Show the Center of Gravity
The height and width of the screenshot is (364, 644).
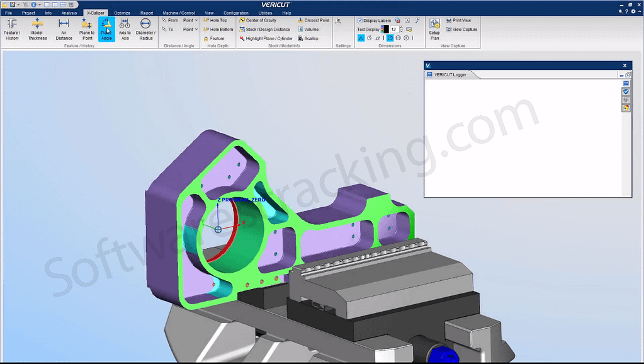click(x=258, y=20)
